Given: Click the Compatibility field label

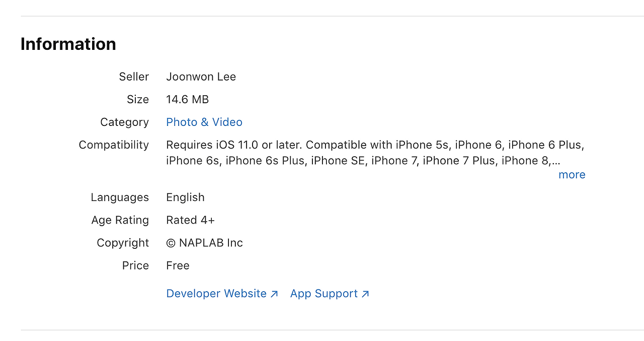Looking at the screenshot, I should (114, 145).
